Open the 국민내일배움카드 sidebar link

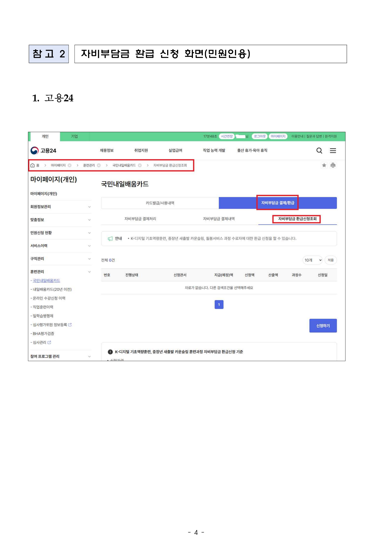[46, 280]
